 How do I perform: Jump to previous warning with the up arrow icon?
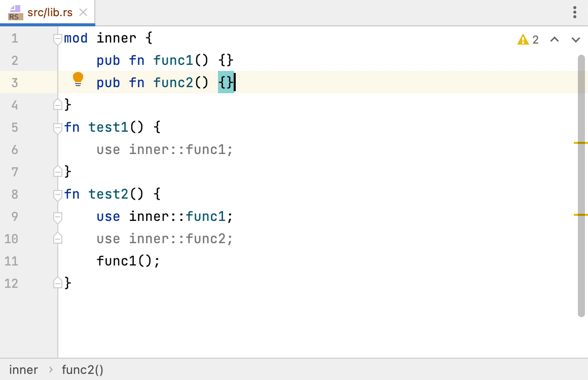coord(555,39)
